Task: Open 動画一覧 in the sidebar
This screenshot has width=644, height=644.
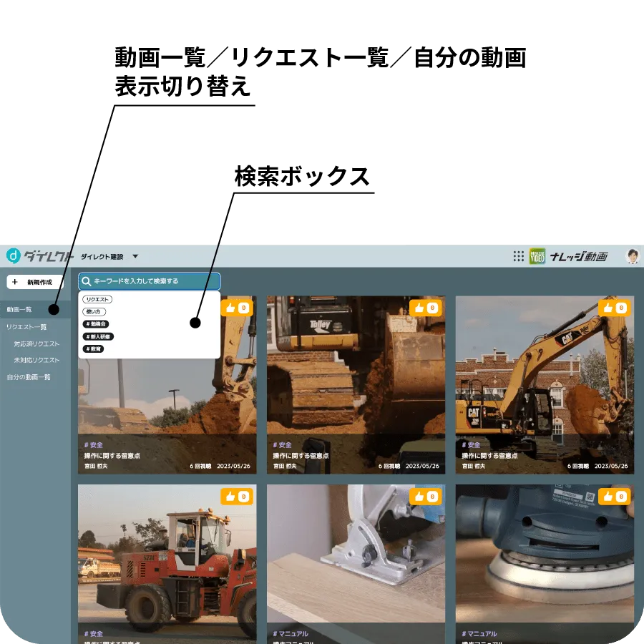Action: pos(20,310)
